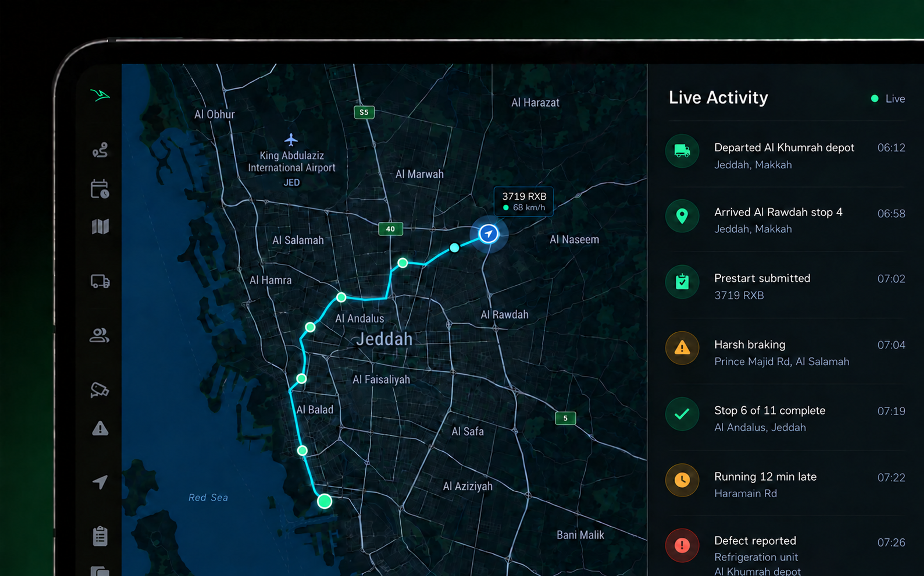Image resolution: width=924 pixels, height=576 pixels.
Task: Click the route stop marker near Al Balad
Action: [302, 379]
